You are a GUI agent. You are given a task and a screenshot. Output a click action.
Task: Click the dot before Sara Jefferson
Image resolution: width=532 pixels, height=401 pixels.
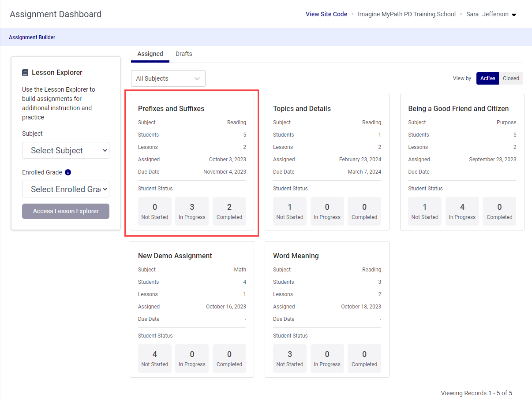461,14
